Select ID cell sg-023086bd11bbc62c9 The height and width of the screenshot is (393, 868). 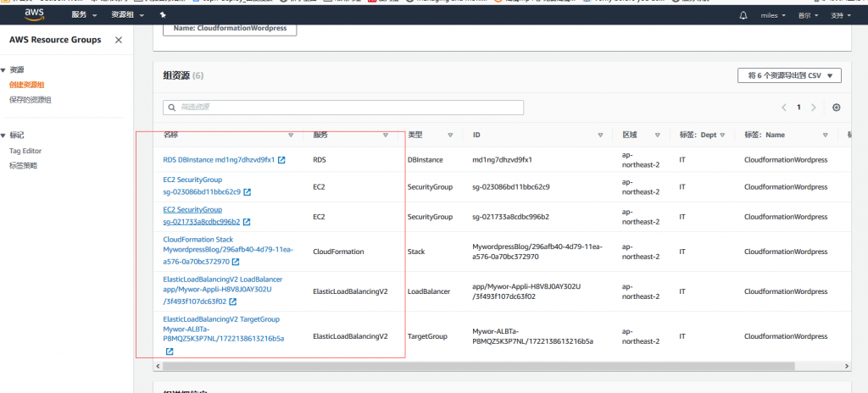tap(511, 187)
